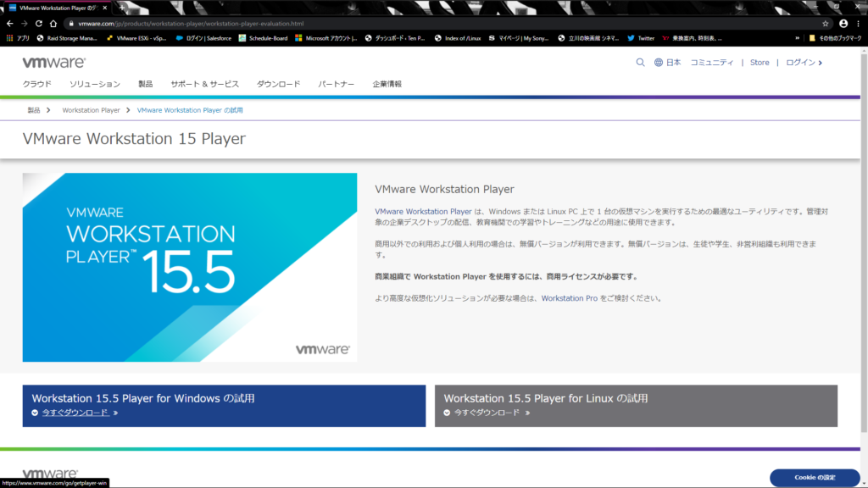The width and height of the screenshot is (868, 488).
Task: Click 今すぐダウンロード under Player for Linux
Action: tap(487, 413)
